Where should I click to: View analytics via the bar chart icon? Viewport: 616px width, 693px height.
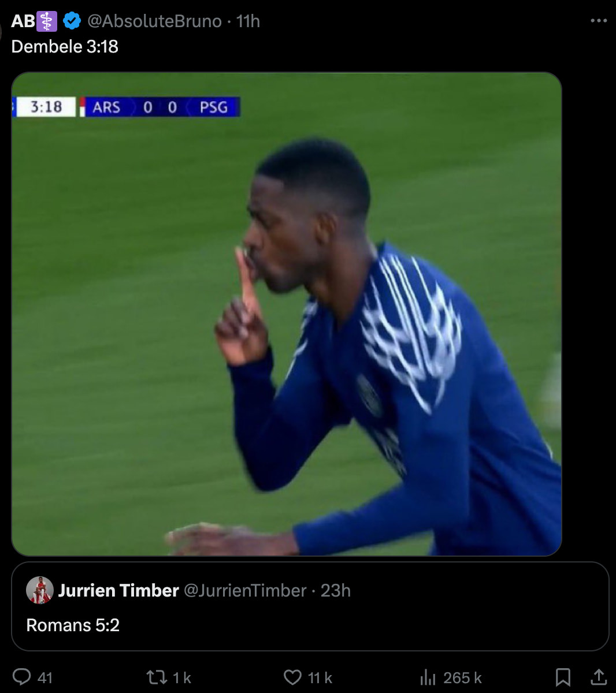pyautogui.click(x=428, y=677)
